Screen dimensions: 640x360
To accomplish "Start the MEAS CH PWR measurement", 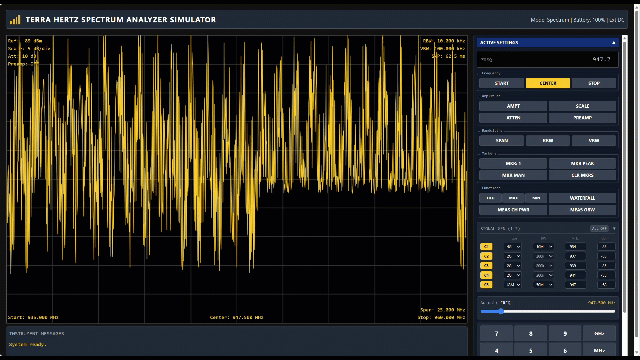I will tap(513, 210).
